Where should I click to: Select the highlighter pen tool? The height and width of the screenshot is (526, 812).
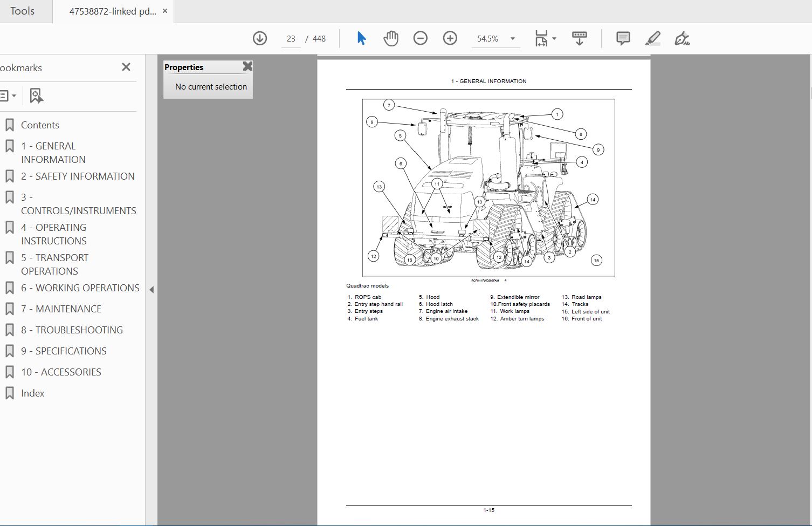pos(652,38)
